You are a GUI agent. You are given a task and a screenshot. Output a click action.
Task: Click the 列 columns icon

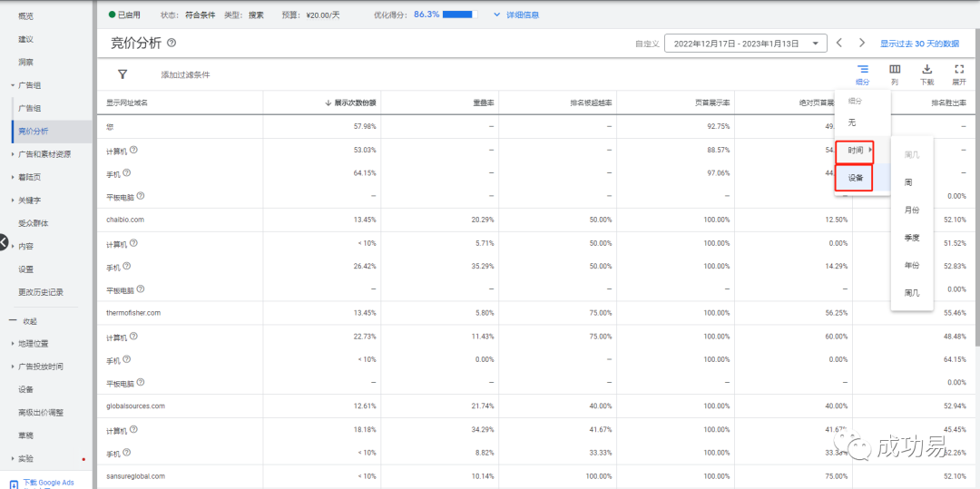(895, 69)
